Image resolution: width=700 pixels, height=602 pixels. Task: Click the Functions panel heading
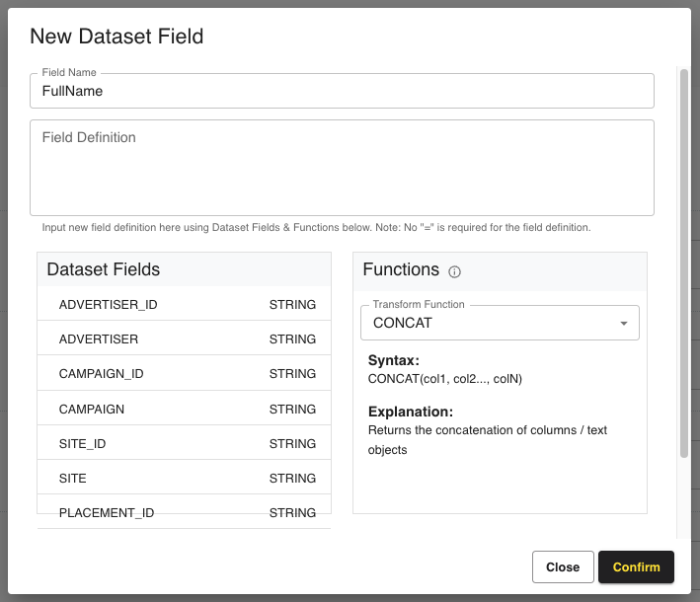pyautogui.click(x=401, y=269)
